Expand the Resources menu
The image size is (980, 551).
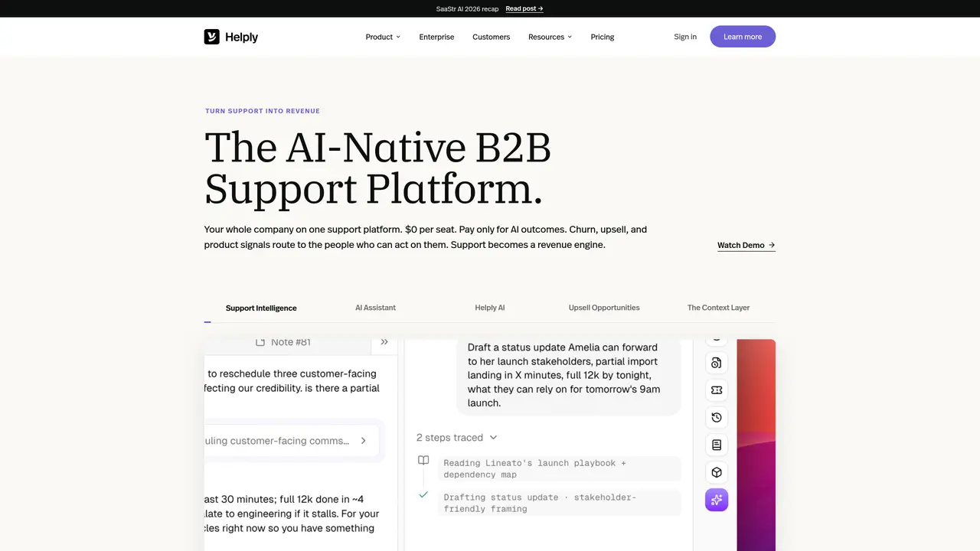(x=550, y=37)
